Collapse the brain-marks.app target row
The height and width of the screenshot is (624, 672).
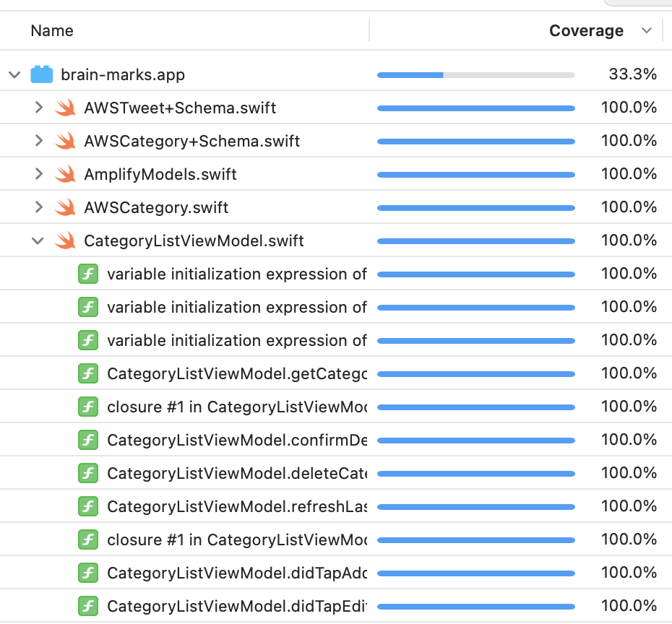pyautogui.click(x=14, y=75)
